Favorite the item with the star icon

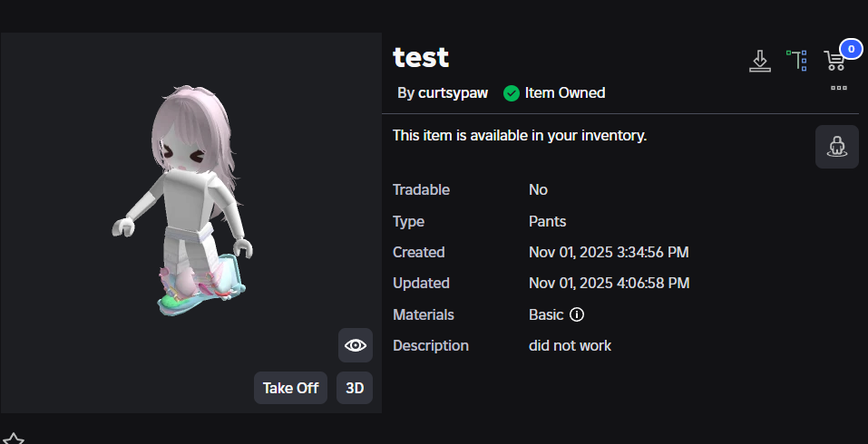[14, 439]
